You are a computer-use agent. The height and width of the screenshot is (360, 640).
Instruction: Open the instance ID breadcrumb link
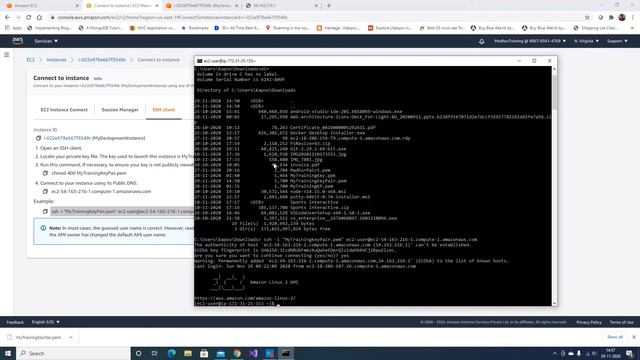(x=102, y=60)
